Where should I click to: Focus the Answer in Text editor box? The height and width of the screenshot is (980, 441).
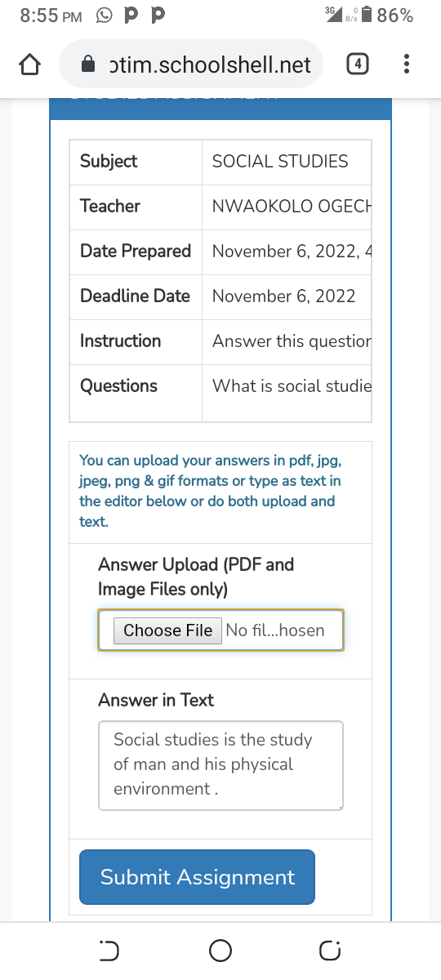coord(220,765)
